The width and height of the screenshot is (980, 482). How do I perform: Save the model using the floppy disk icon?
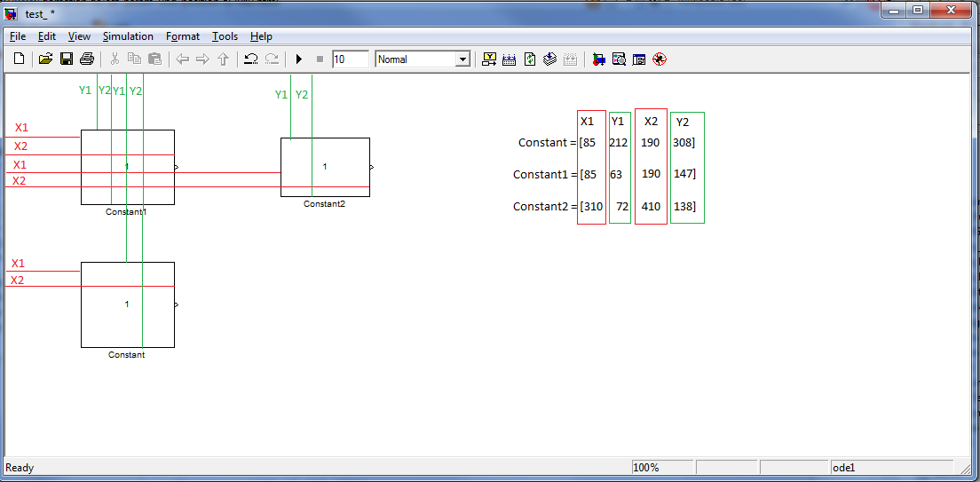coord(66,59)
